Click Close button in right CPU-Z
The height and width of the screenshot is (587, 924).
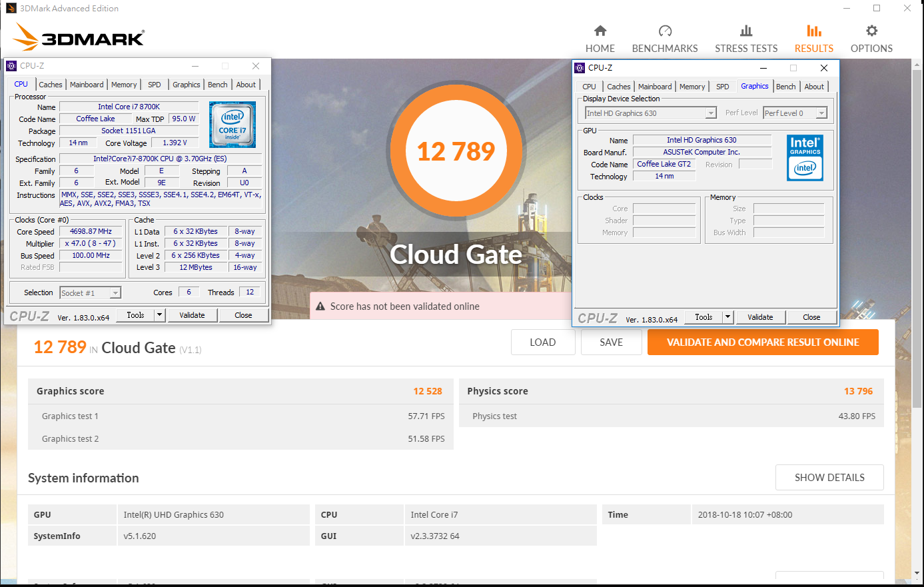click(x=811, y=317)
